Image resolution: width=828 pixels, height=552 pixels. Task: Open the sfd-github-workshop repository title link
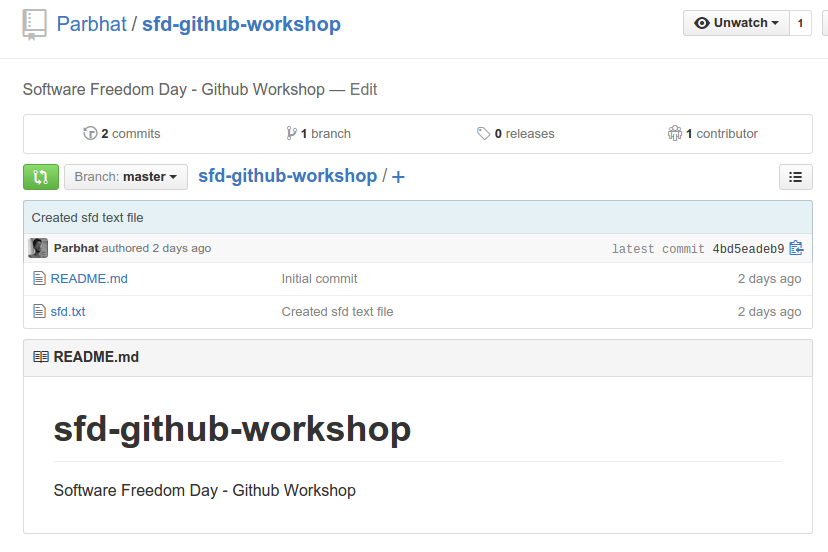tap(241, 24)
